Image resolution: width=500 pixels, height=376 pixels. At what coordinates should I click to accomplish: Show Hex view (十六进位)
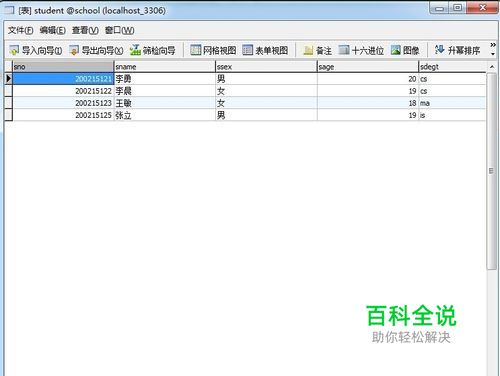point(361,50)
